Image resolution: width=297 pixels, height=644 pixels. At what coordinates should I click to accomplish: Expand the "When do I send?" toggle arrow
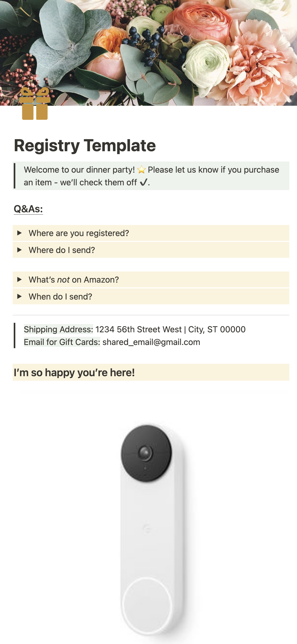tap(19, 296)
